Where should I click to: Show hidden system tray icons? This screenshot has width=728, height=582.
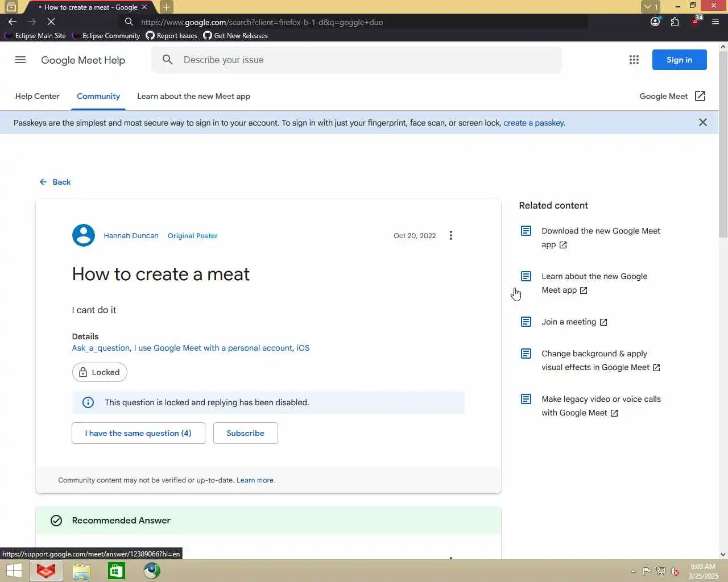click(633, 571)
